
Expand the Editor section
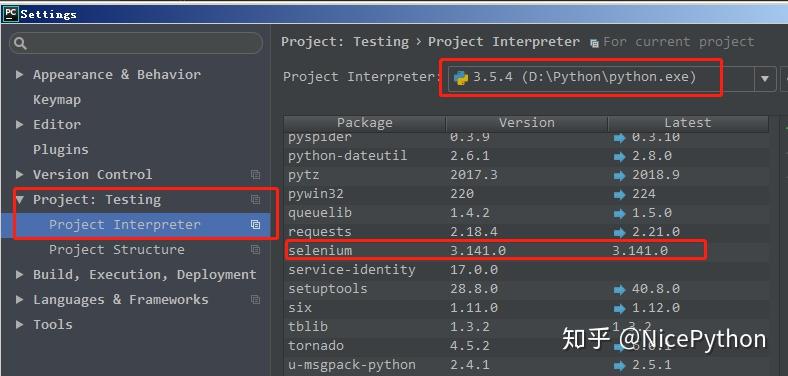20,124
